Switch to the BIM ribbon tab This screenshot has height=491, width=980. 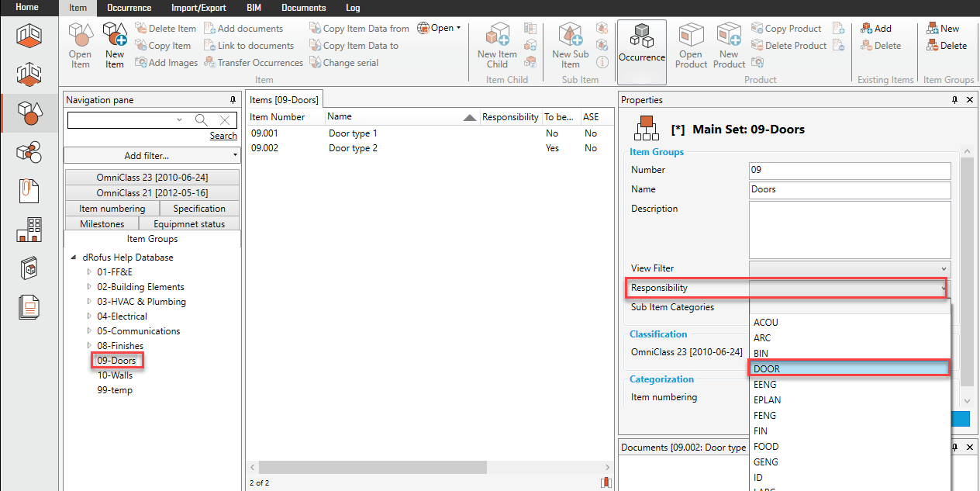[254, 8]
